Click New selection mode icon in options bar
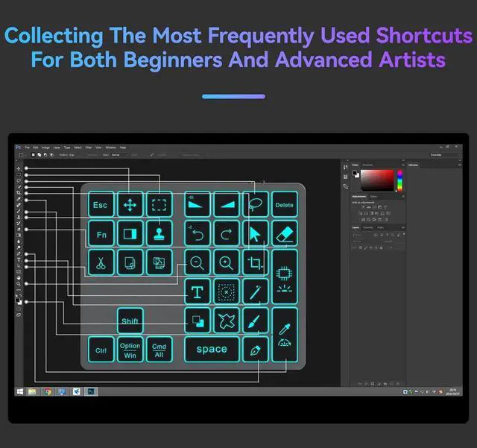 point(33,155)
